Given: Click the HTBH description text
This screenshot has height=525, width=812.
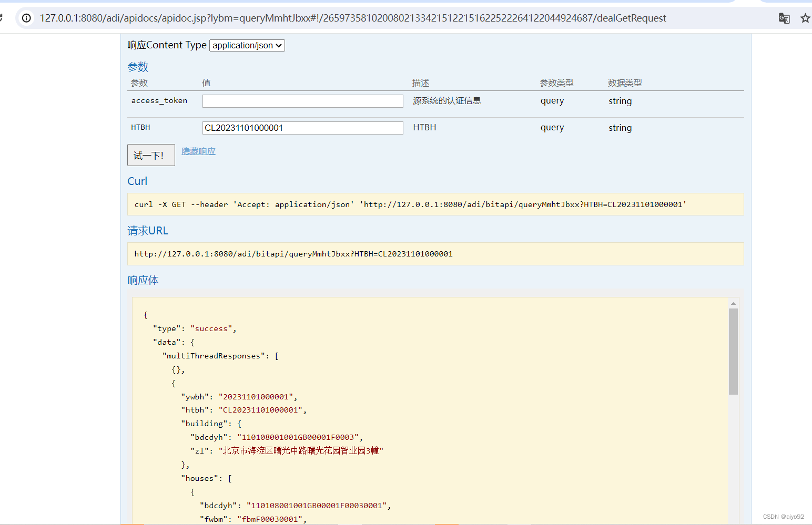Looking at the screenshot, I should [x=424, y=127].
